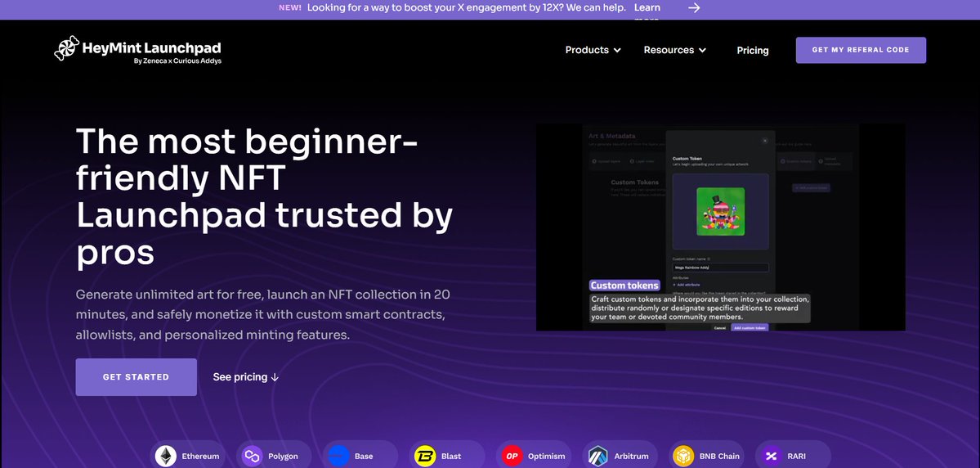
Task: Click the Polygon label text
Action: pyautogui.click(x=283, y=457)
